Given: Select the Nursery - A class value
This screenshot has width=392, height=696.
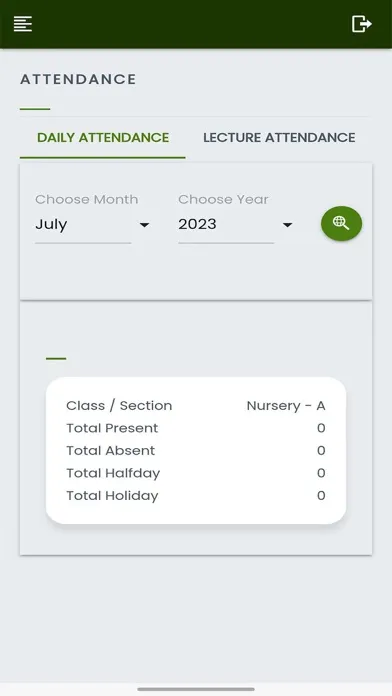Looking at the screenshot, I should click(286, 406).
